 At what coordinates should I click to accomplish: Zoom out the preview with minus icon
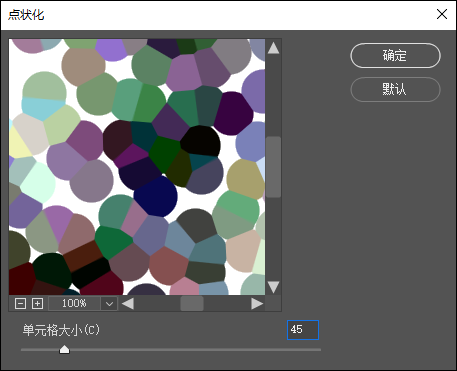tap(20, 304)
